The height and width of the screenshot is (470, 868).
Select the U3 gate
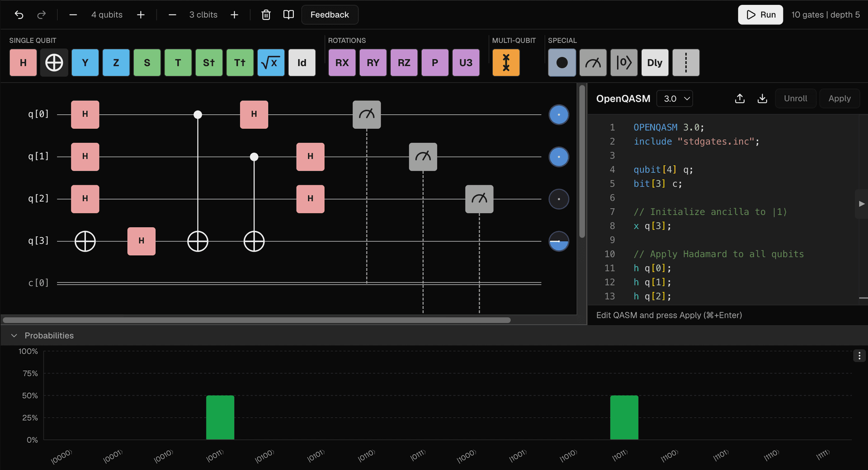click(x=466, y=63)
